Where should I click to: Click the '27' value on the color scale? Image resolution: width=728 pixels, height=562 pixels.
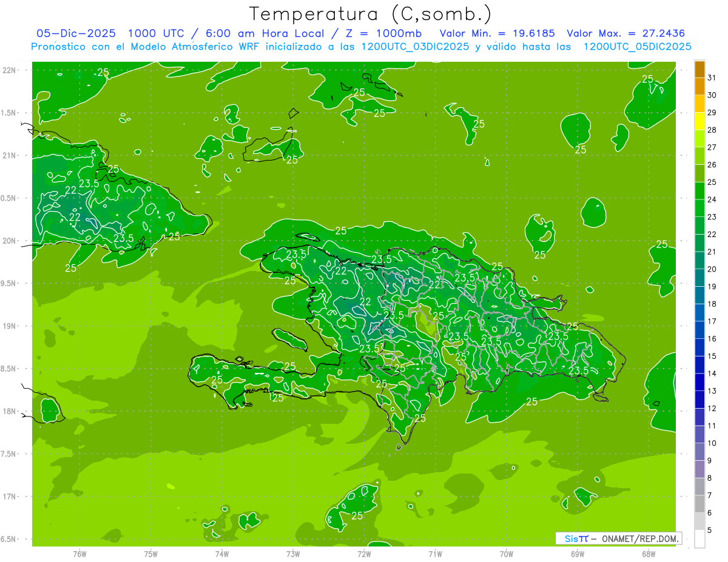tap(712, 147)
